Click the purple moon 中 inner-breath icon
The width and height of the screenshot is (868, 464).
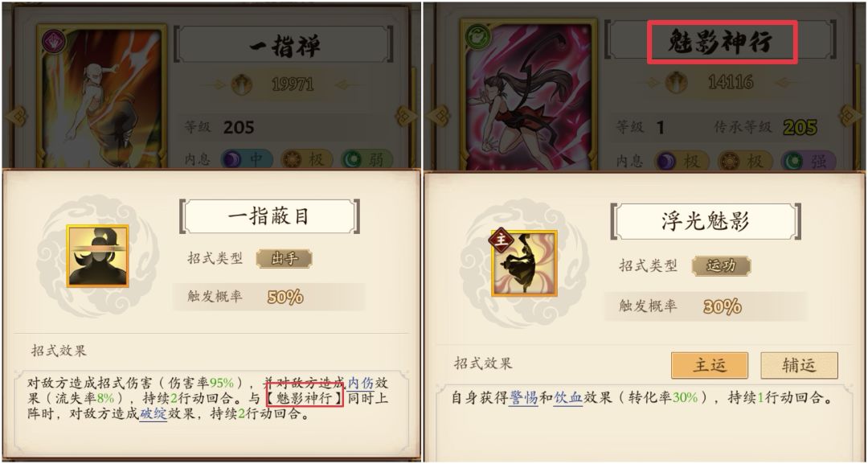(x=232, y=159)
